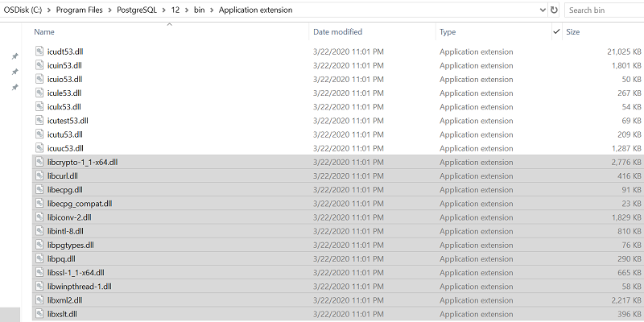Select the file name icuio53.dll
Viewport: 644px width, 322px height.
click(65, 79)
